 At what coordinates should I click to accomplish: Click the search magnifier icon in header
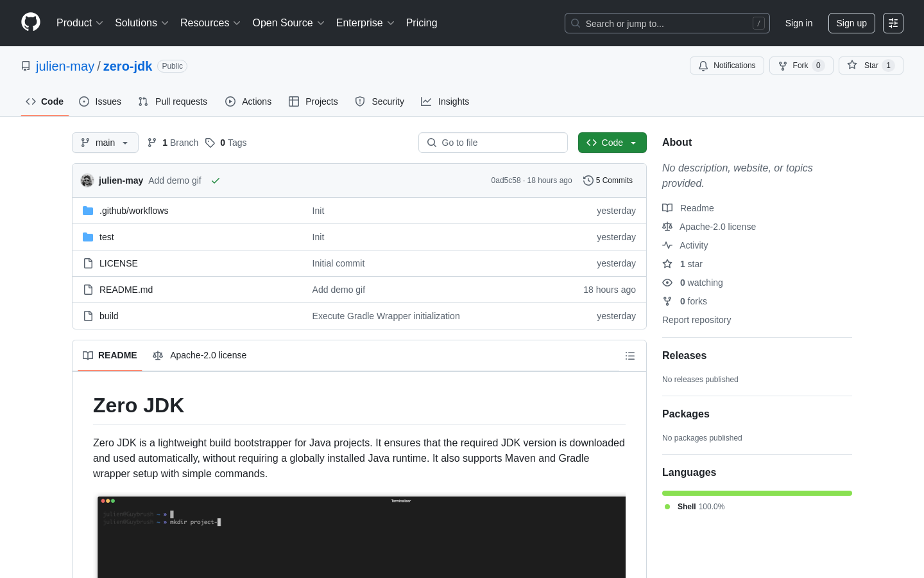[576, 23]
